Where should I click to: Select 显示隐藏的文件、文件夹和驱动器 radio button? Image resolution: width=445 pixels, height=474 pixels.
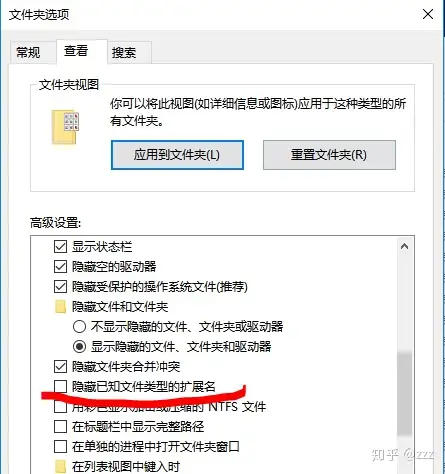[x=79, y=347]
